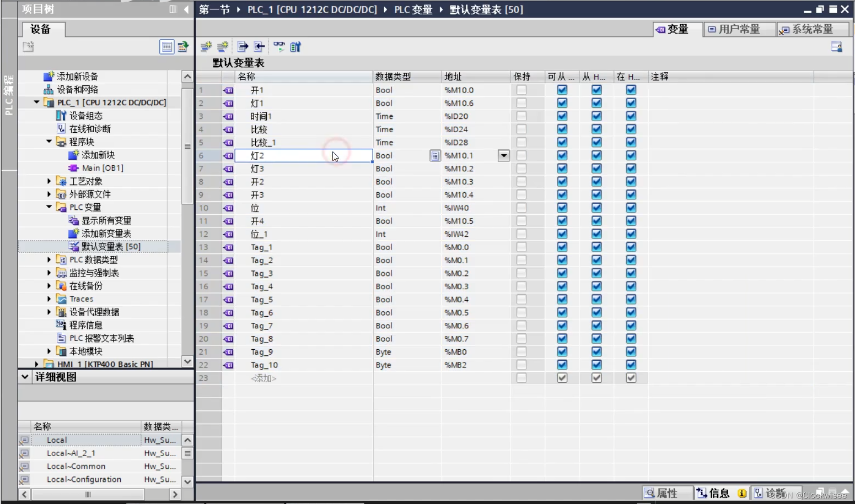Switch to the 用户常量 tab

pos(739,29)
